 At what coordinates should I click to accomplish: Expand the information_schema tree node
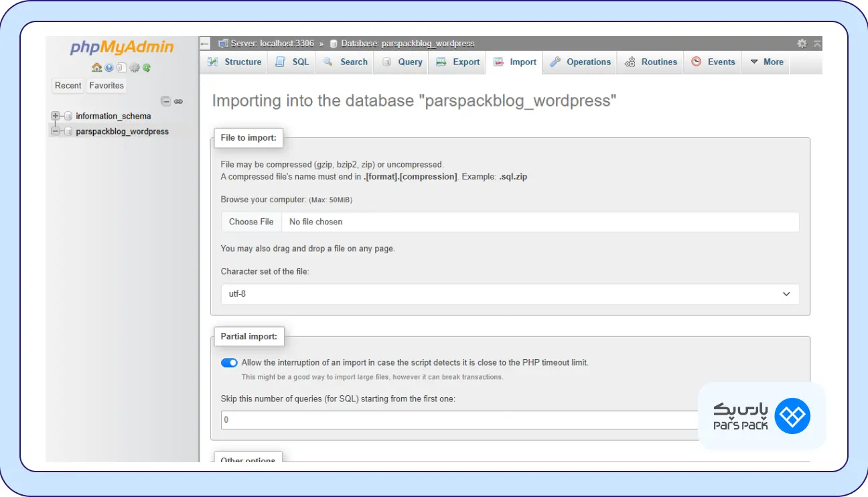tap(56, 117)
